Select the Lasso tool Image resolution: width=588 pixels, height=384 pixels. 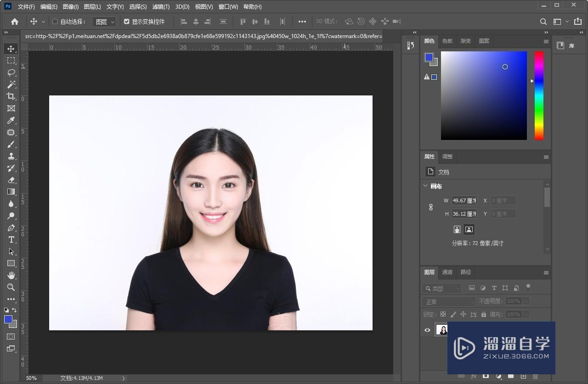(11, 72)
